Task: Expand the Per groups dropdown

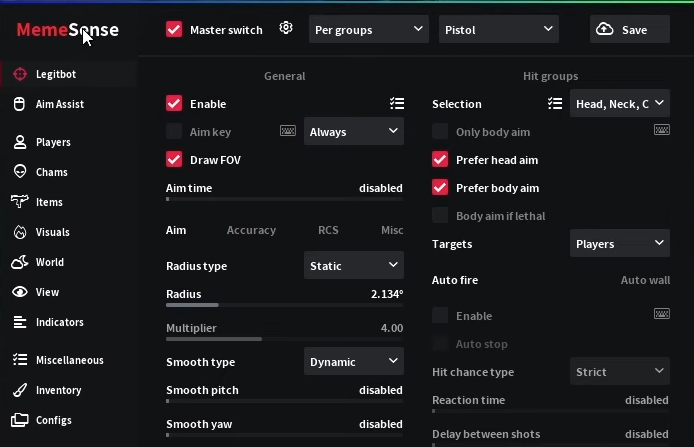Action: [x=369, y=30]
